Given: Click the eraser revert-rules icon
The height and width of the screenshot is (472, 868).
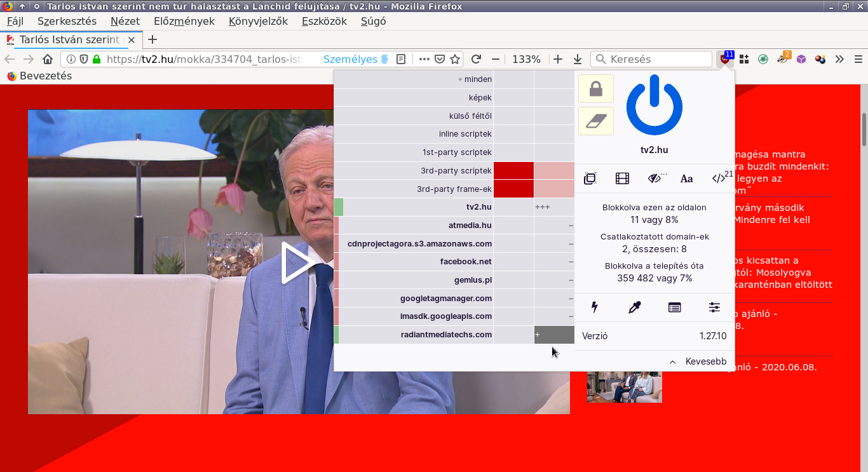Looking at the screenshot, I should pyautogui.click(x=596, y=121).
